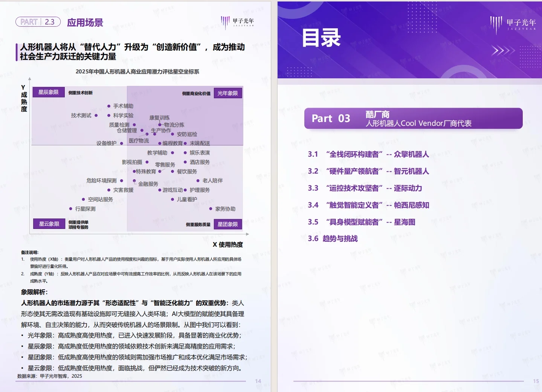The height and width of the screenshot is (392, 542).
Task: Click page number 14
Action: click(x=258, y=381)
